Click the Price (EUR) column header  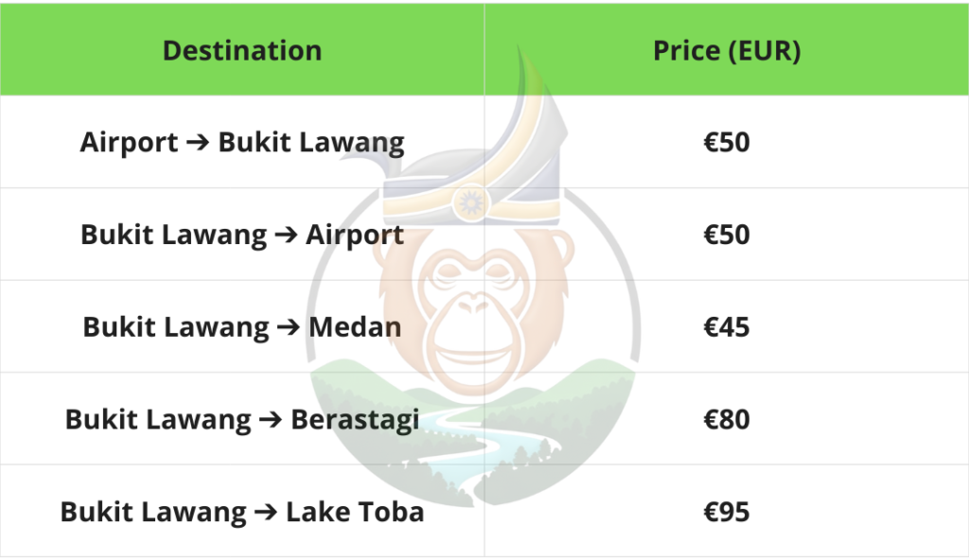727,51
